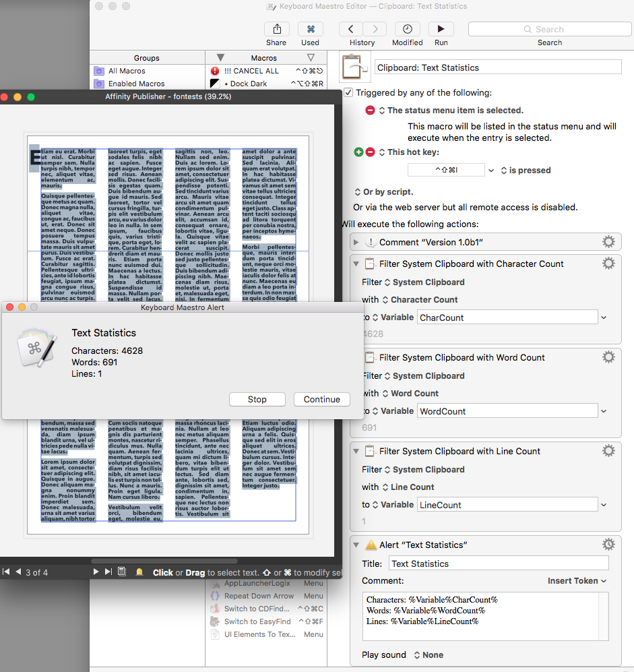Collapse the Alert 'Text Statistics' action
Image resolution: width=634 pixels, height=672 pixels.
356,545
